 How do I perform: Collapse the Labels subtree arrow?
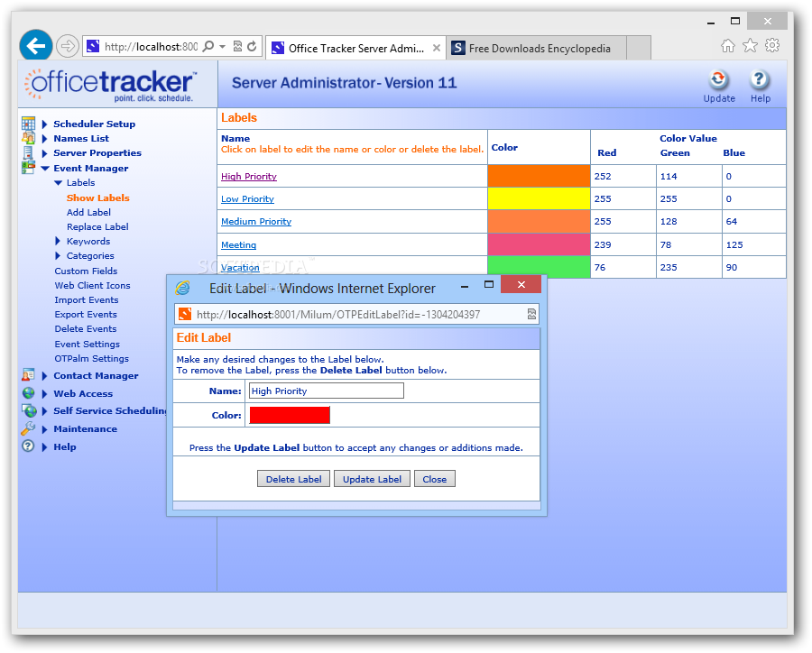(58, 182)
